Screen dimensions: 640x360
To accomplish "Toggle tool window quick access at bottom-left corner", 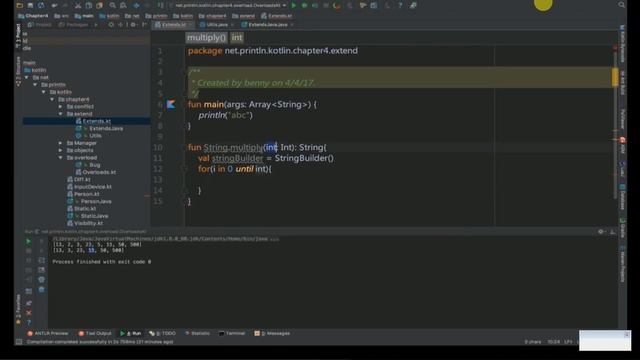I will 19,342.
